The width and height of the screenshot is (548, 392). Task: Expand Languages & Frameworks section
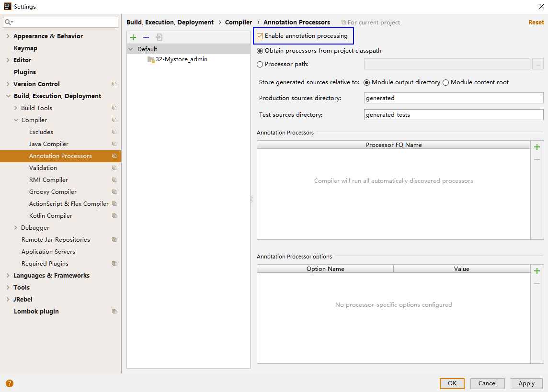[8, 275]
